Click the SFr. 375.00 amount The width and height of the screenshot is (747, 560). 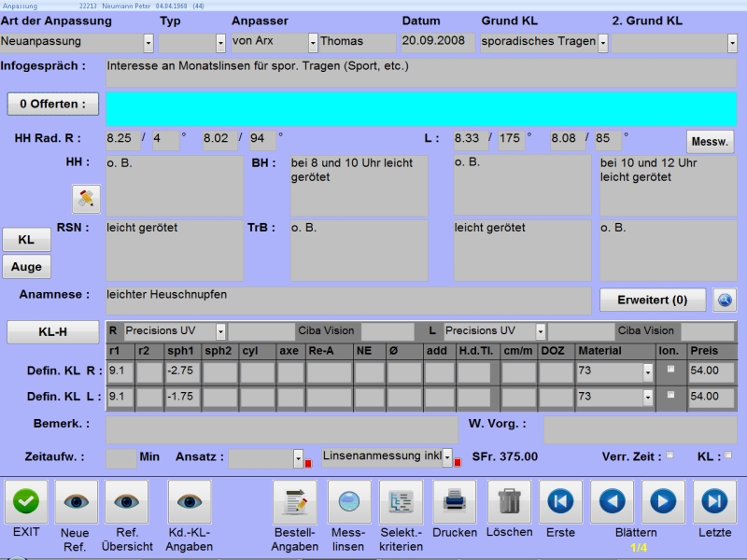[505, 456]
